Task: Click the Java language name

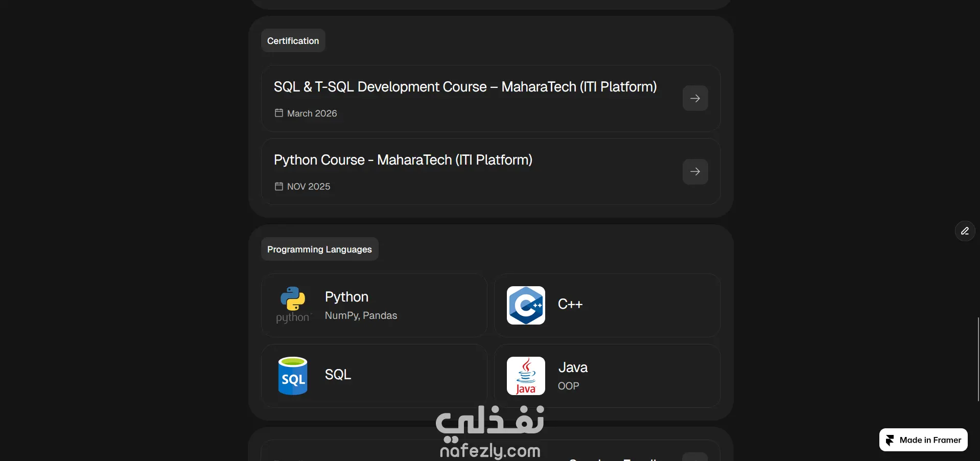Action: click(x=573, y=367)
